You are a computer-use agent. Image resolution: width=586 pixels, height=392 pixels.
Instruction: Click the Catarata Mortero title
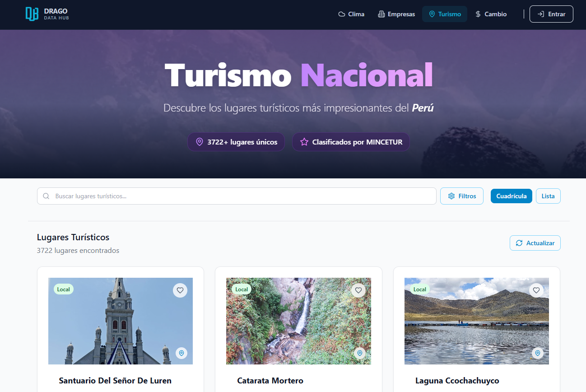coord(270,381)
